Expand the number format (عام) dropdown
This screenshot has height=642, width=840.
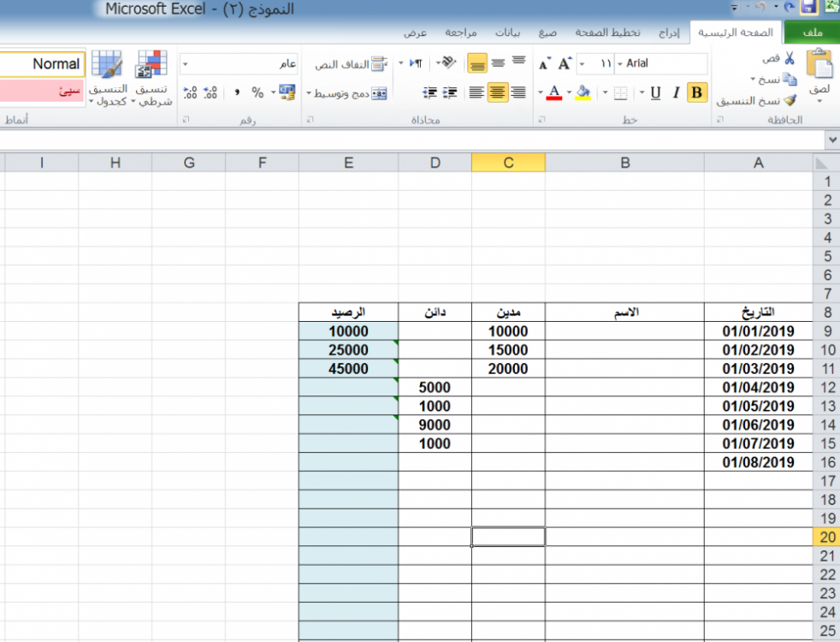pos(186,64)
